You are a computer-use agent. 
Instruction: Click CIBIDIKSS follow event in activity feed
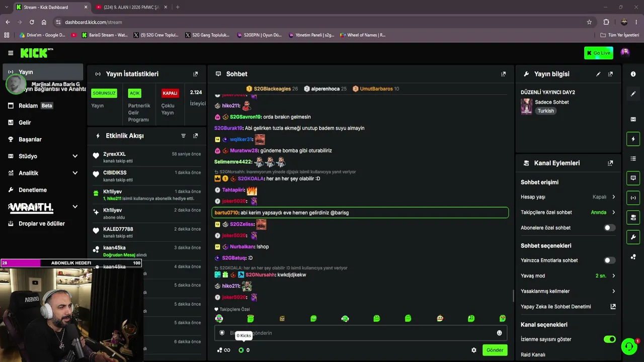point(146,175)
